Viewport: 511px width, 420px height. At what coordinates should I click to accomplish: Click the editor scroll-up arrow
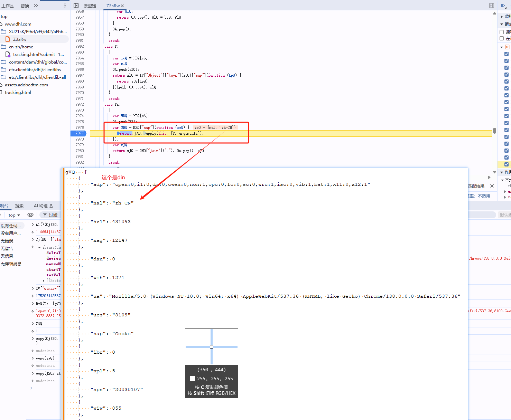click(x=494, y=13)
